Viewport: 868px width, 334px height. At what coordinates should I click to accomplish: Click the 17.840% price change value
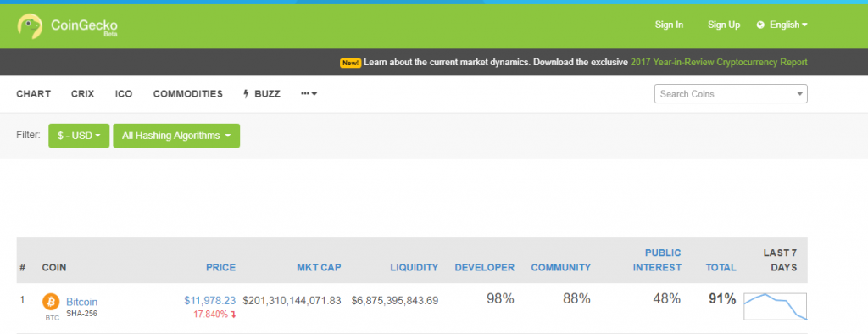210,314
